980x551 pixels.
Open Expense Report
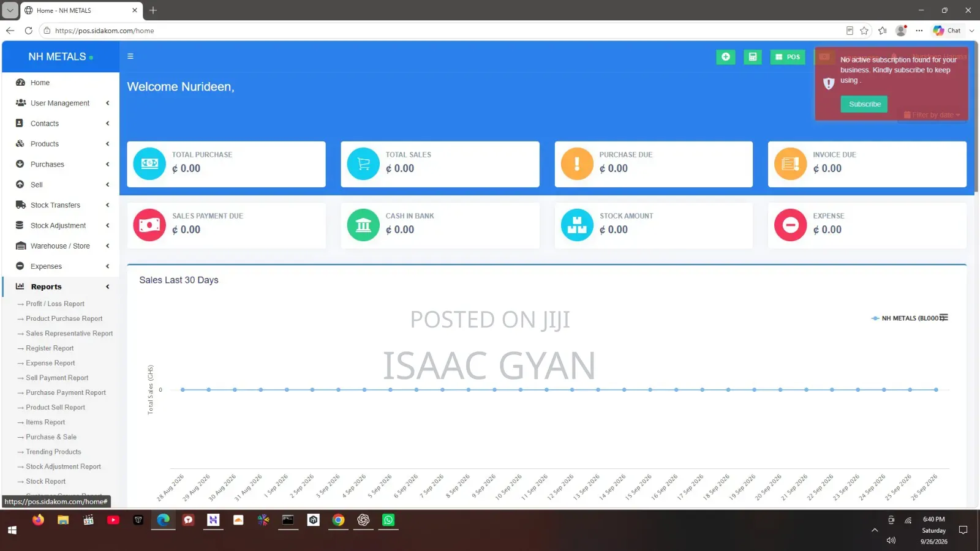point(50,363)
